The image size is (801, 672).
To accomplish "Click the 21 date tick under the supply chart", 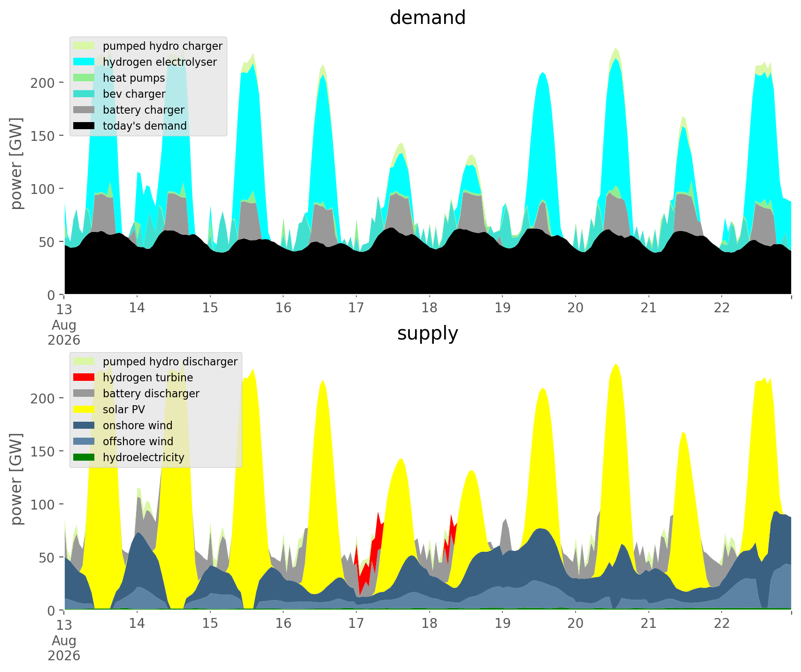I will pos(648,624).
